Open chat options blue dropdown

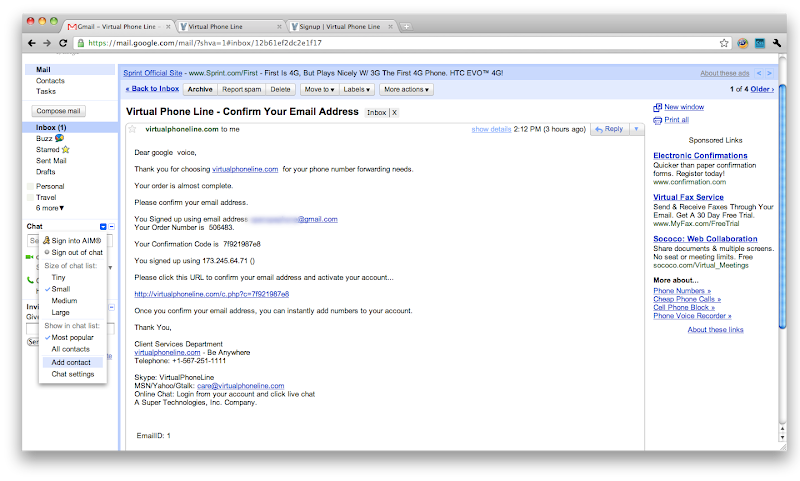(x=103, y=226)
